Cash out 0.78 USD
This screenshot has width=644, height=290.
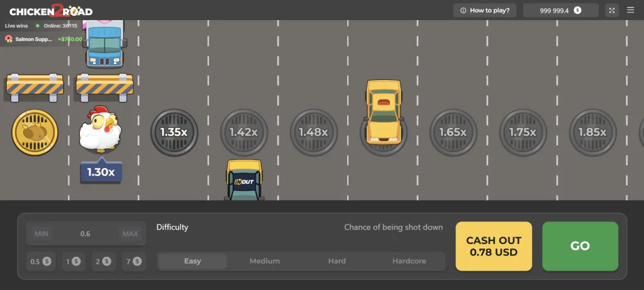pos(494,246)
